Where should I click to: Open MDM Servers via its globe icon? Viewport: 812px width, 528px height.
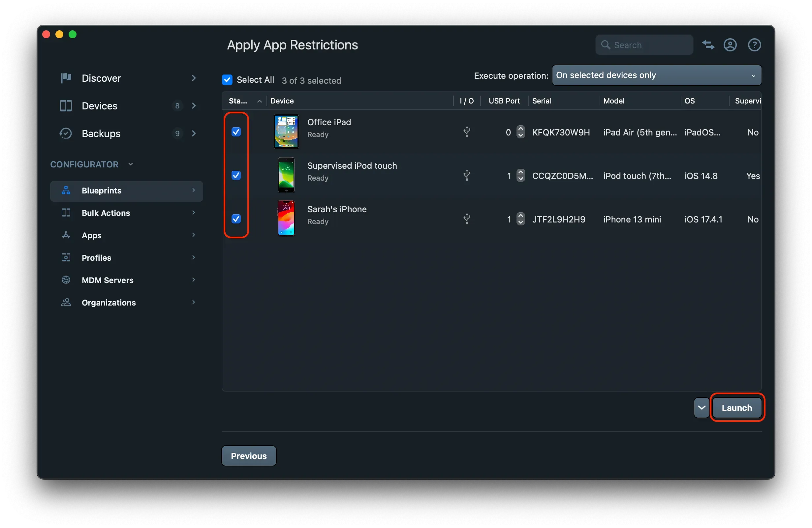66,280
